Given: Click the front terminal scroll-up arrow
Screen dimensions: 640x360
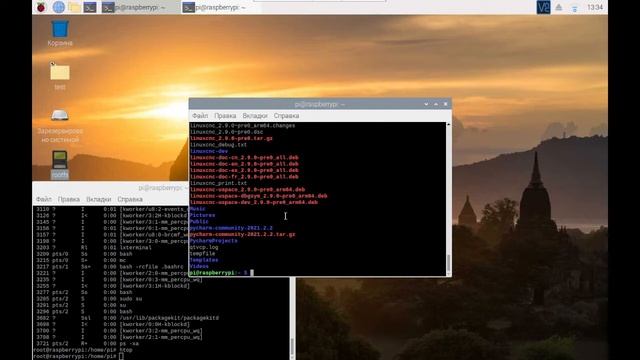Looking at the screenshot, I should (x=449, y=124).
